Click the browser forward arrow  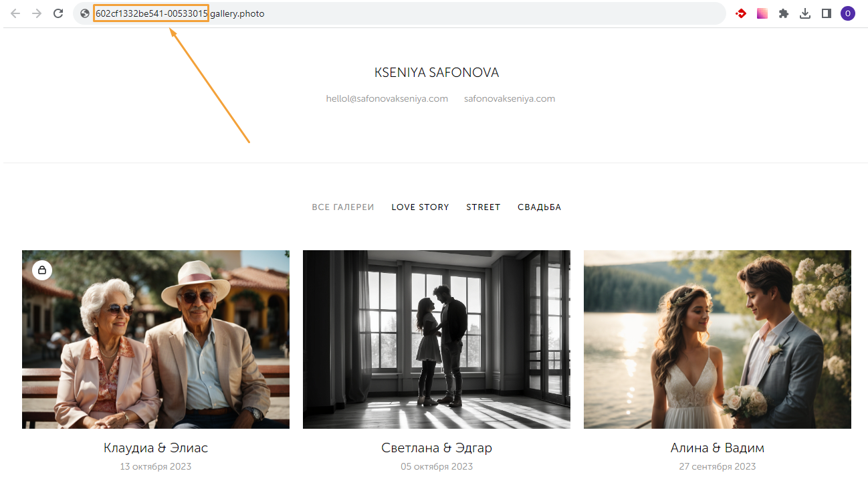[37, 13]
